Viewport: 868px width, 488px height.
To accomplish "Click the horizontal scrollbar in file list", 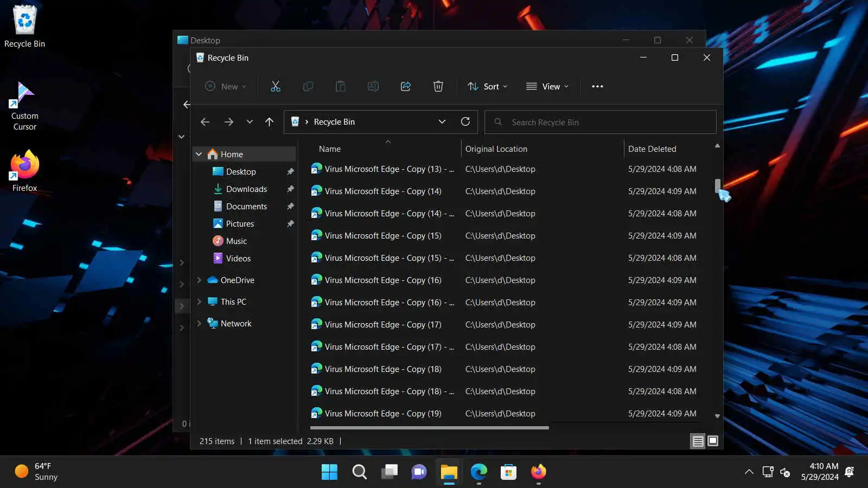I will [429, 428].
